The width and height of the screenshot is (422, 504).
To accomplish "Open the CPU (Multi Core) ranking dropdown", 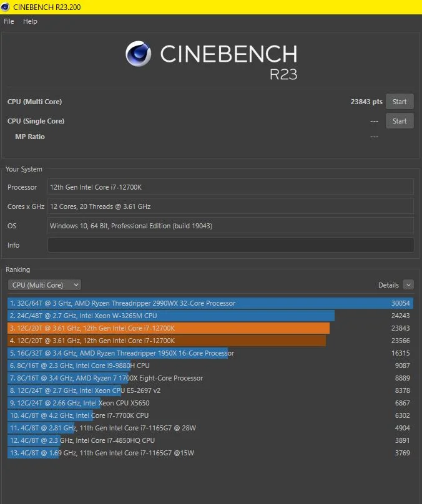I will tap(44, 285).
